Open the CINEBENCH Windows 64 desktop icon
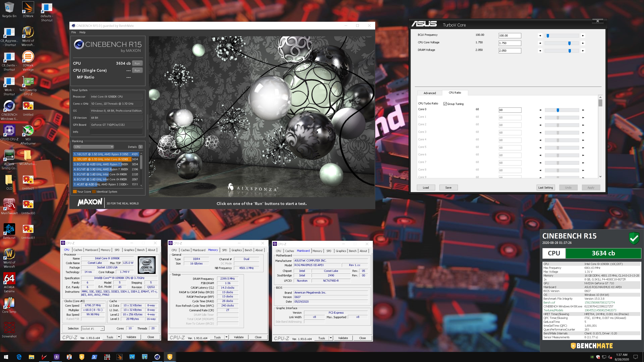 (9, 110)
